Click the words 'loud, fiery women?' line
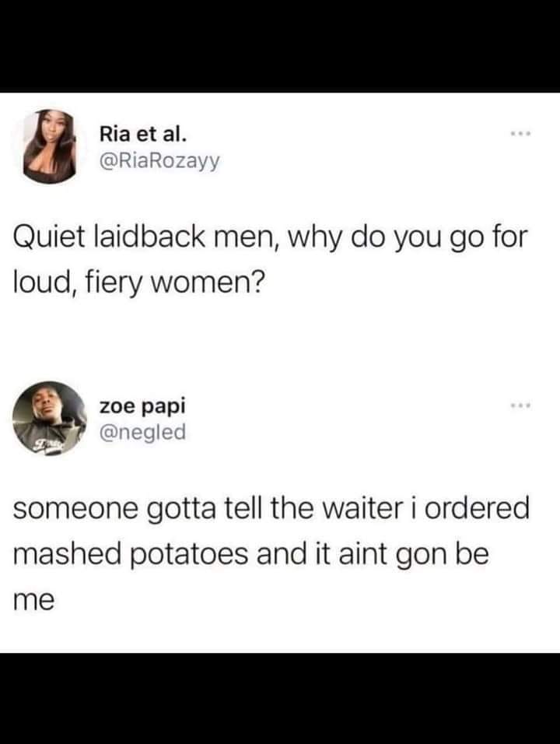This screenshot has height=744, width=560. [x=137, y=283]
